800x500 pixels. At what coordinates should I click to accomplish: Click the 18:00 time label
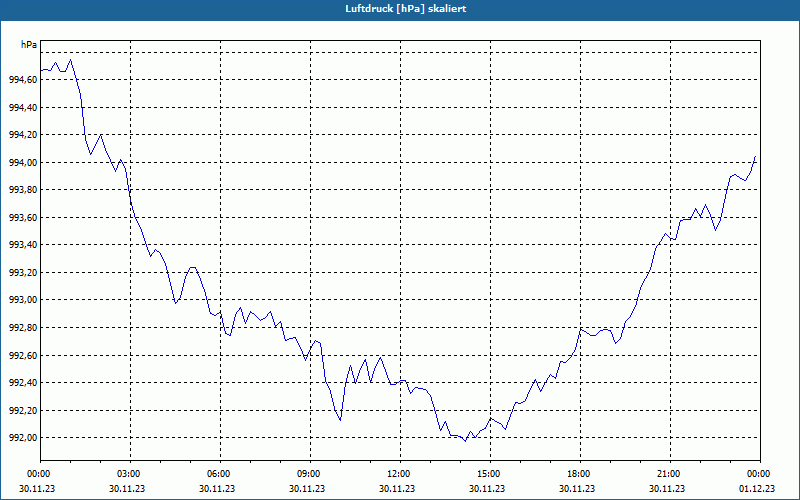click(580, 474)
